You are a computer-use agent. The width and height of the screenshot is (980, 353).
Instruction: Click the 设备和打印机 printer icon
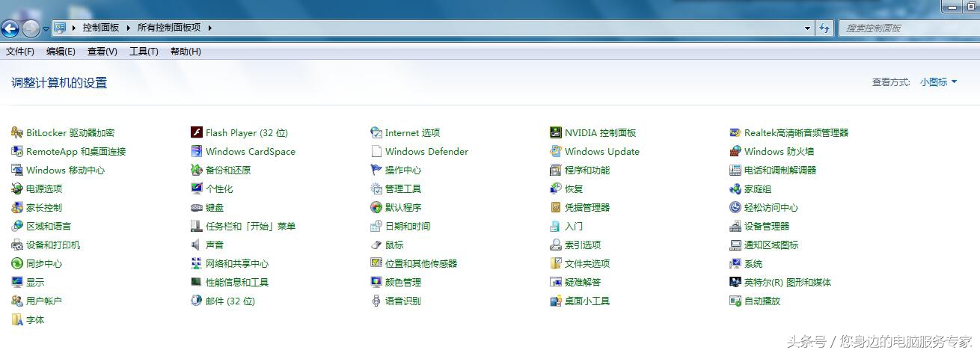[17, 245]
